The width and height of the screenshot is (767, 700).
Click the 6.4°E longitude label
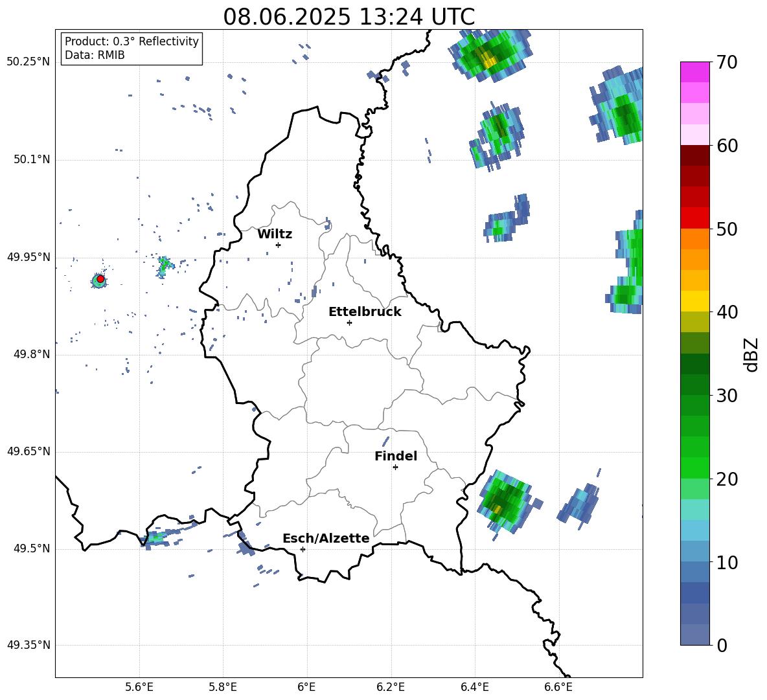474,687
